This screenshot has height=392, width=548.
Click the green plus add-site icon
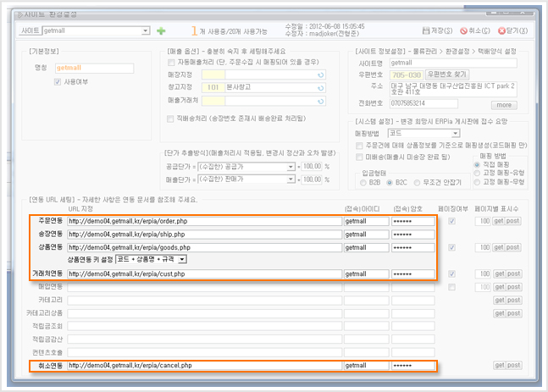pyautogui.click(x=161, y=31)
